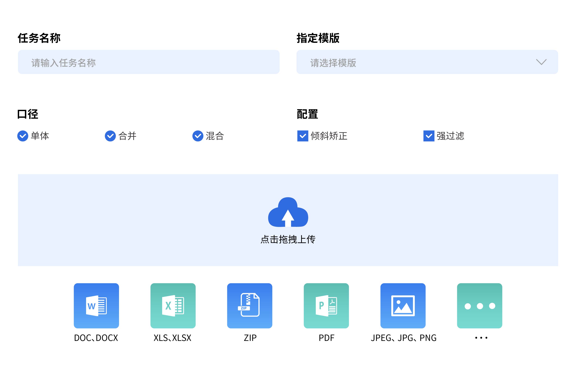The image size is (576, 392).
Task: Click the template dropdown chevron arrow
Action: 541,62
